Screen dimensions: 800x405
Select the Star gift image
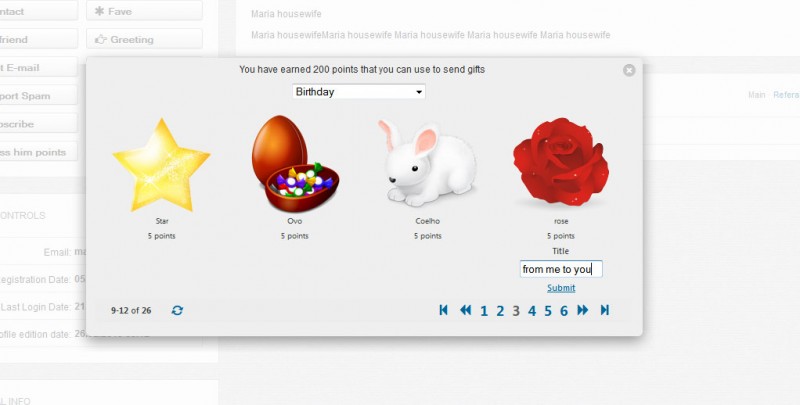coord(162,165)
